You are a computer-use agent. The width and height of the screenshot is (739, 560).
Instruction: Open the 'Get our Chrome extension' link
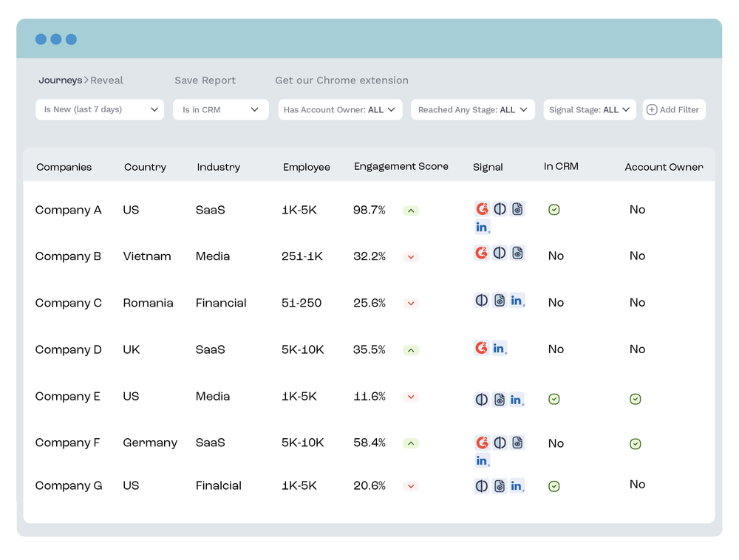(x=341, y=80)
